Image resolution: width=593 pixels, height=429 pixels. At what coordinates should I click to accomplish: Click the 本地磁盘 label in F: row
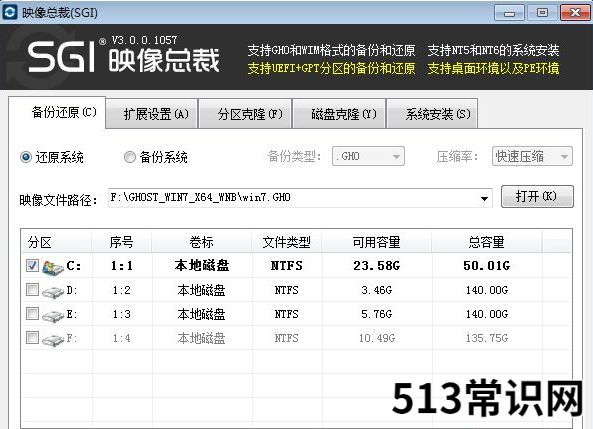[202, 338]
